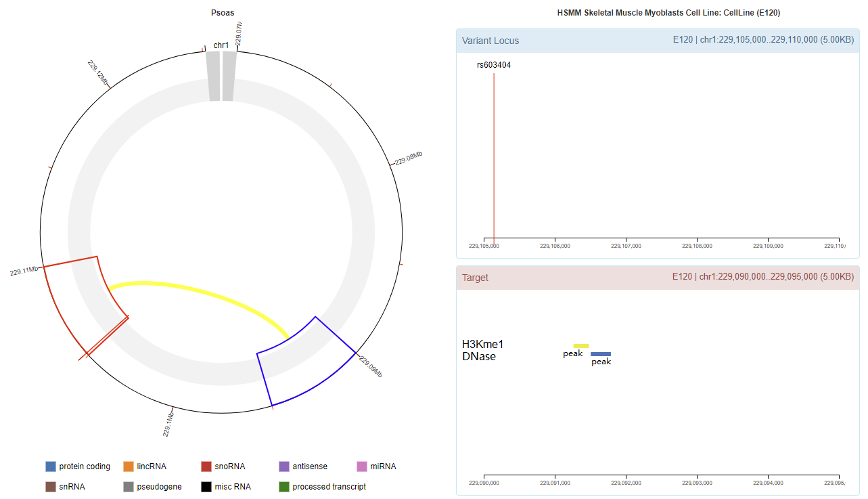
Task: Click the blue target region outline
Action: pos(306,362)
